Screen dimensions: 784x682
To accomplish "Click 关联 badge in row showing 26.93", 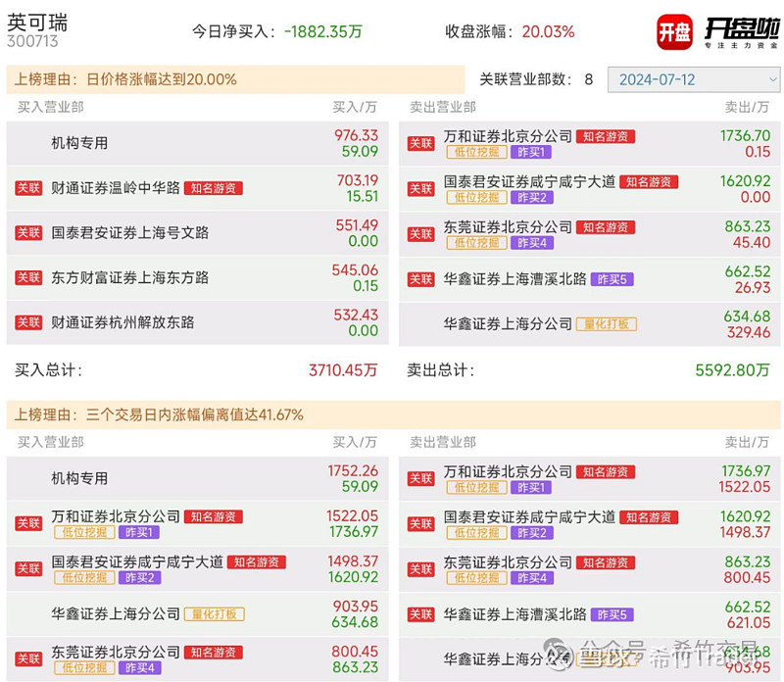I will (x=421, y=279).
